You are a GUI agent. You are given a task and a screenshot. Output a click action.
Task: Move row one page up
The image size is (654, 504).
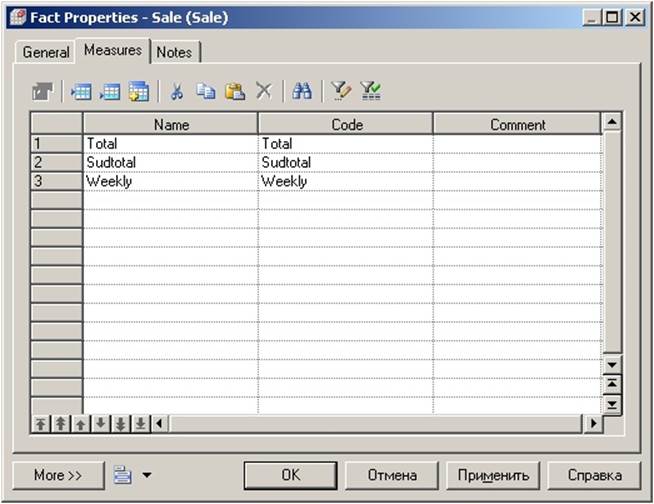click(x=61, y=424)
